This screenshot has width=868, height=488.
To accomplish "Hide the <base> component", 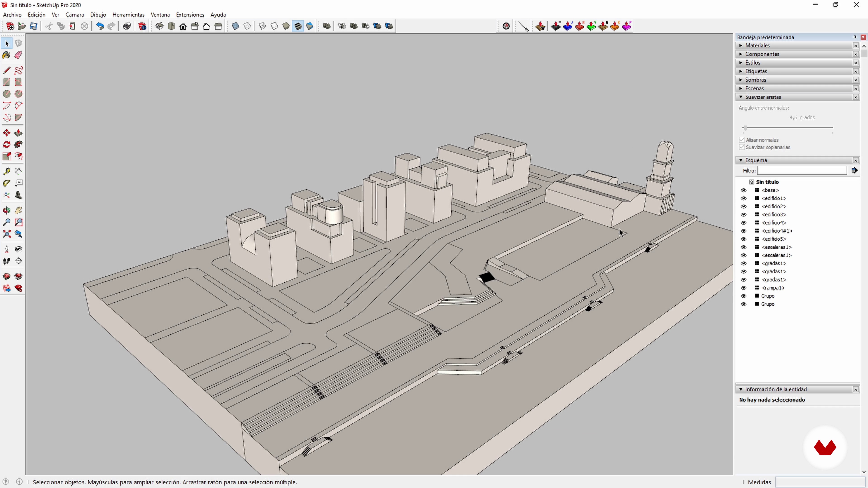I will (x=744, y=190).
